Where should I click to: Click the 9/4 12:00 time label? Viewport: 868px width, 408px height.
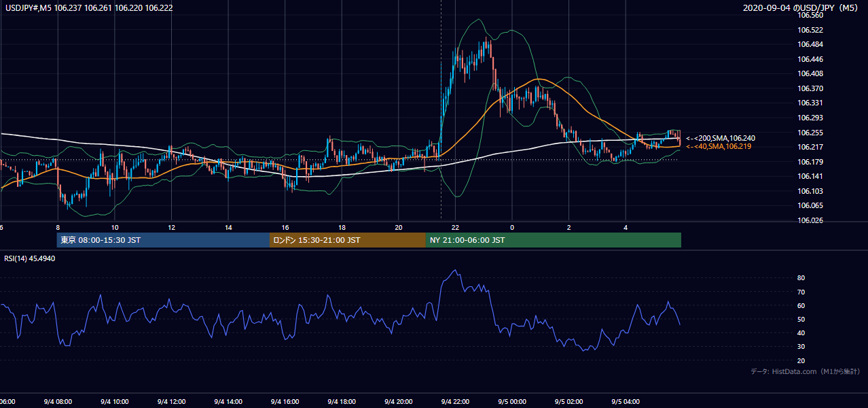point(171,401)
